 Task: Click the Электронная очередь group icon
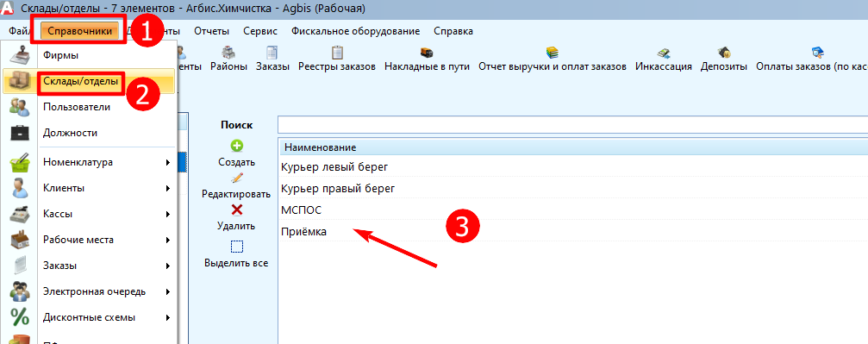[20, 291]
